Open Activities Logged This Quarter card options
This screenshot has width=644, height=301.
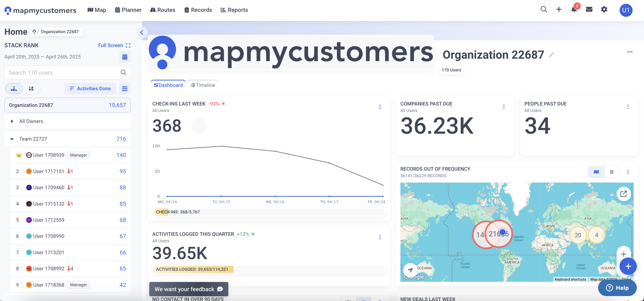(x=380, y=237)
